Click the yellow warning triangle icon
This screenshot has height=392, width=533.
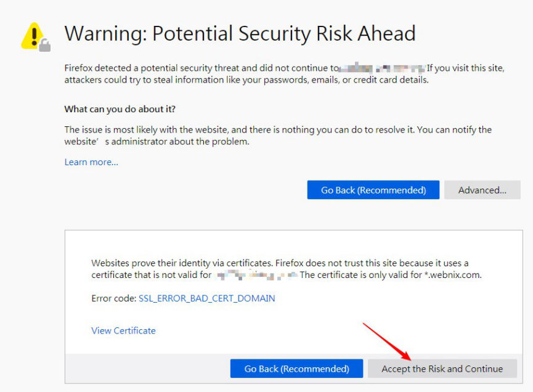click(32, 35)
